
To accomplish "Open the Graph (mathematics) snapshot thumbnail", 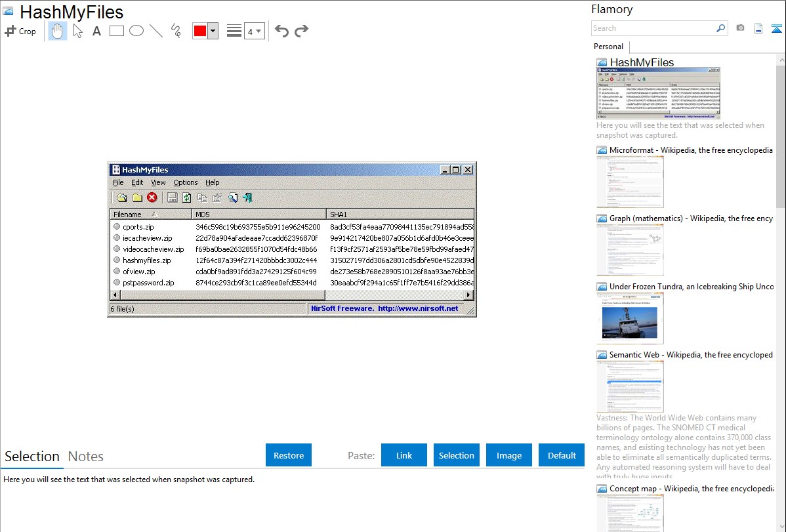I will (x=630, y=250).
